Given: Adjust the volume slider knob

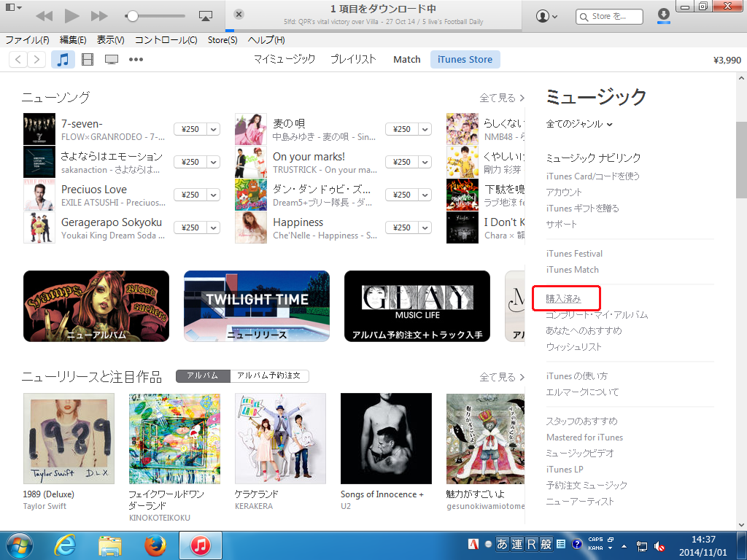Looking at the screenshot, I should (x=133, y=16).
